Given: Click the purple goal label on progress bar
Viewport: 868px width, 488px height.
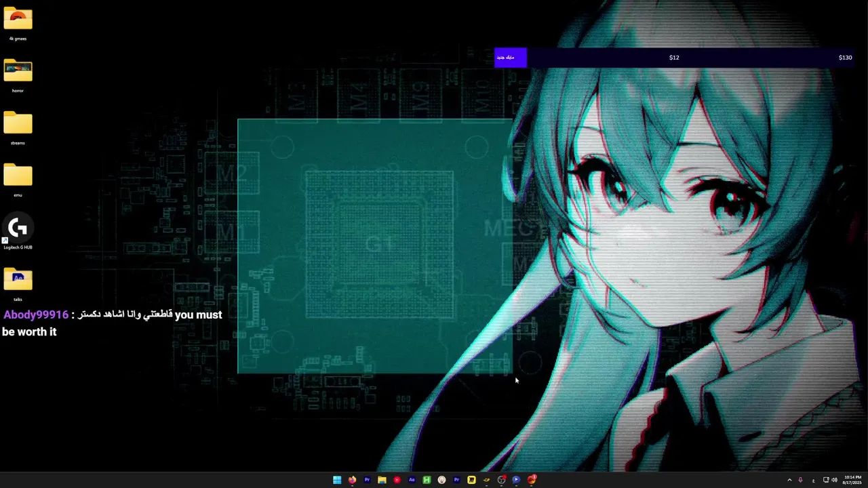Looking at the screenshot, I should coord(510,58).
